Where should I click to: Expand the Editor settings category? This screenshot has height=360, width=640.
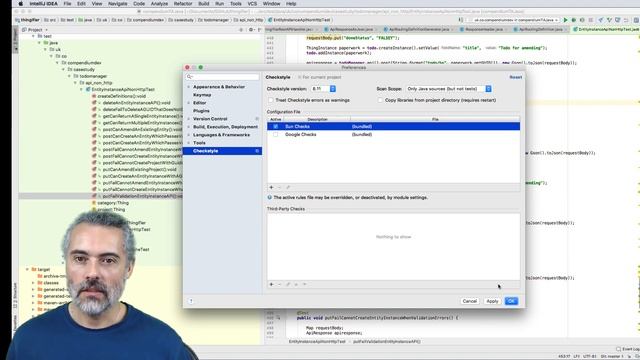[x=189, y=103]
